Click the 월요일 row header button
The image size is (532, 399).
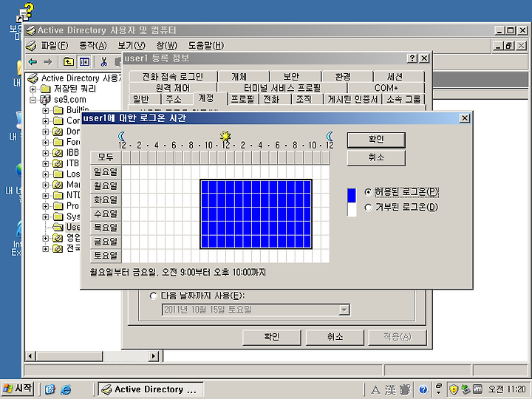pyautogui.click(x=106, y=186)
